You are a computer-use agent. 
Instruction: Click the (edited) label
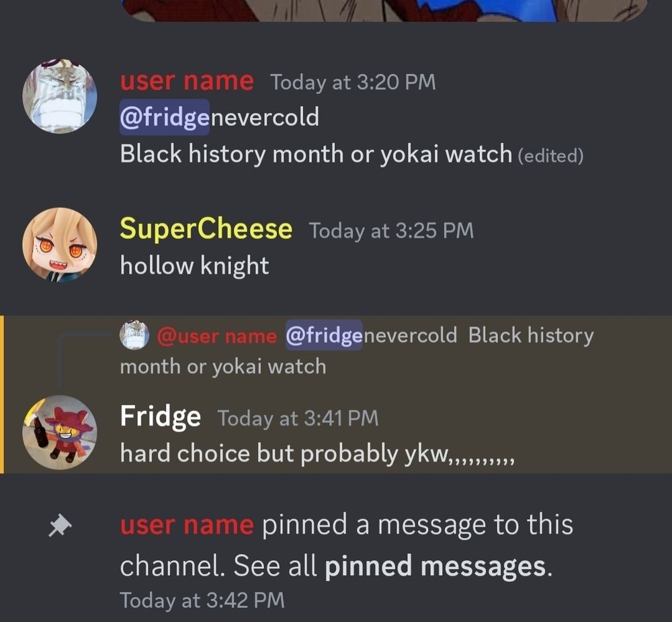[551, 156]
